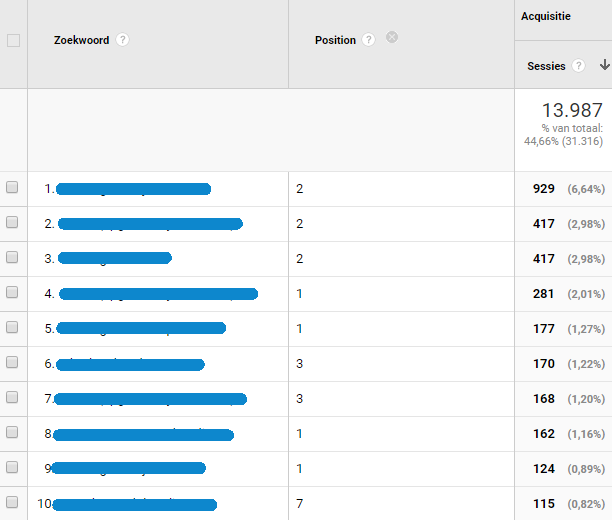Click help icon next to Sessies

[579, 66]
